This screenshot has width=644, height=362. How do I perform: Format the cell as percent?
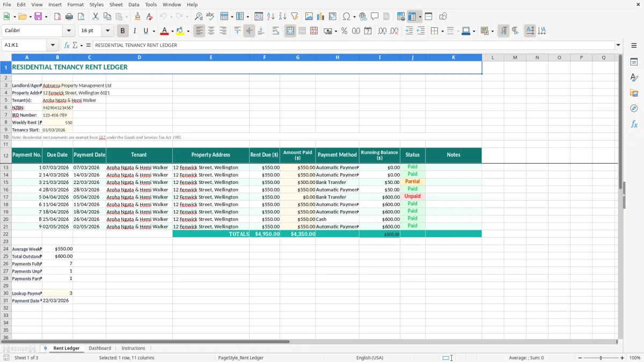[344, 31]
